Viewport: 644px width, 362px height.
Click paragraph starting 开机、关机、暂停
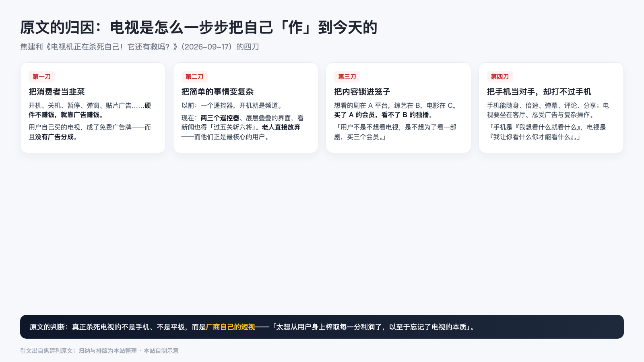90,110
